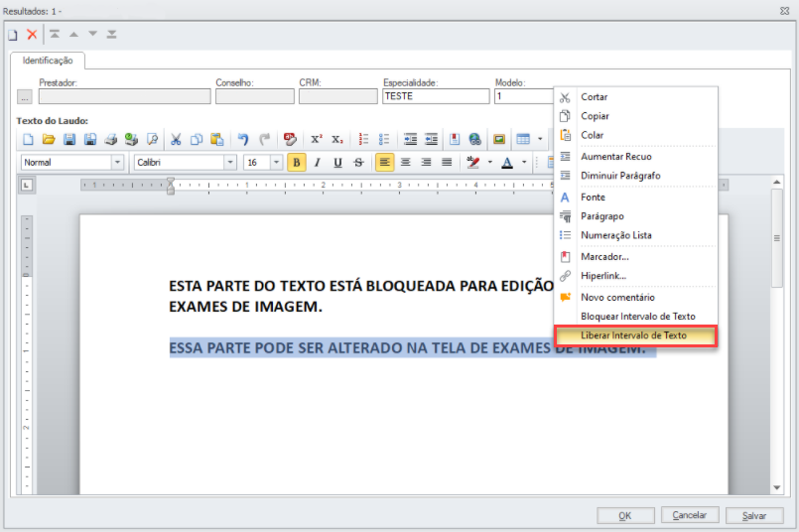The width and height of the screenshot is (799, 532).
Task: Click the Quick Print icon
Action: pyautogui.click(x=131, y=139)
